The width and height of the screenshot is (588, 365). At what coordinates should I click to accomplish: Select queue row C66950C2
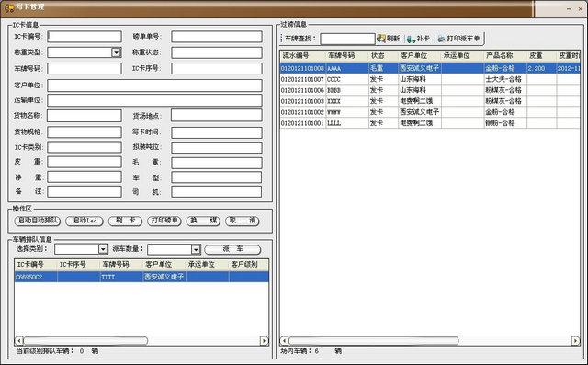pyautogui.click(x=141, y=277)
